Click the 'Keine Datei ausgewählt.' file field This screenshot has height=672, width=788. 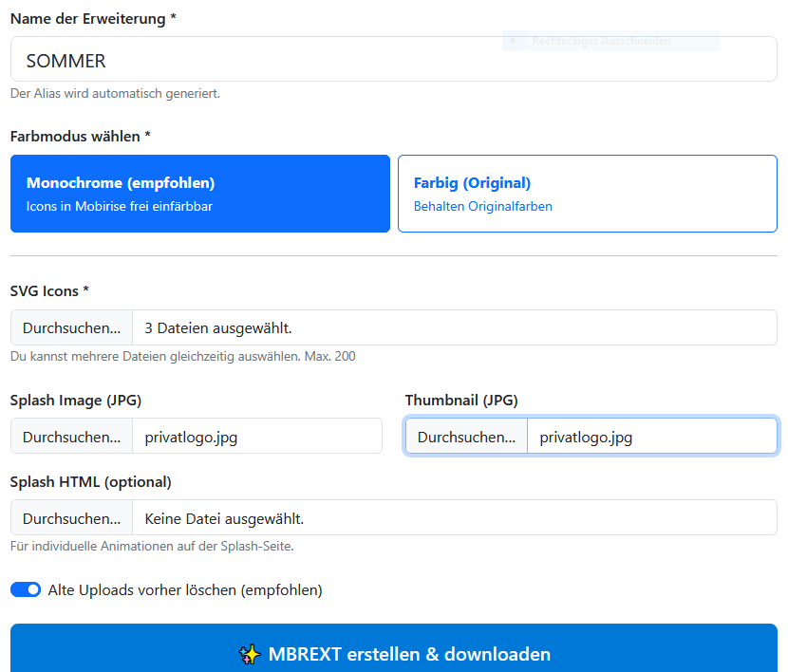(x=454, y=518)
